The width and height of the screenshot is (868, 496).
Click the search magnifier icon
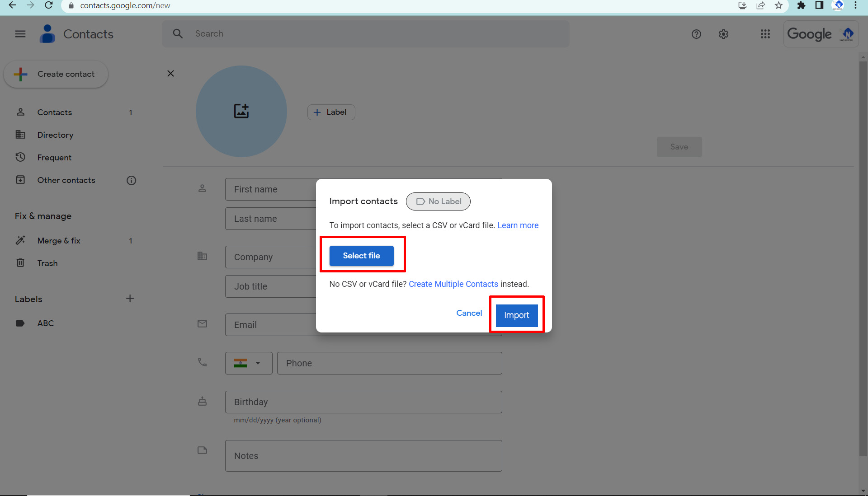click(x=178, y=33)
